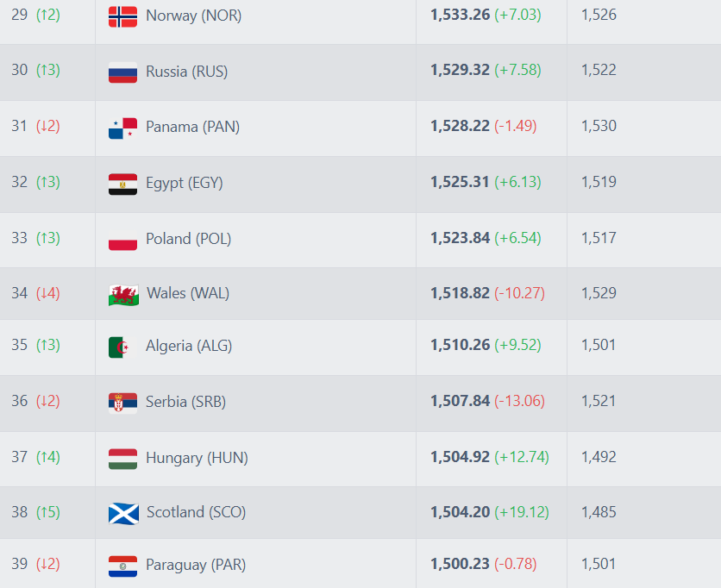Click the Algeria flag icon

122,347
